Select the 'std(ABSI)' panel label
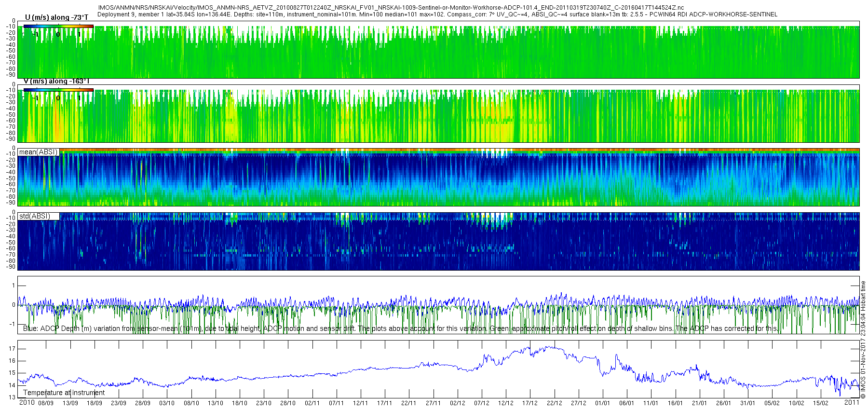868x410 pixels. pyautogui.click(x=39, y=216)
